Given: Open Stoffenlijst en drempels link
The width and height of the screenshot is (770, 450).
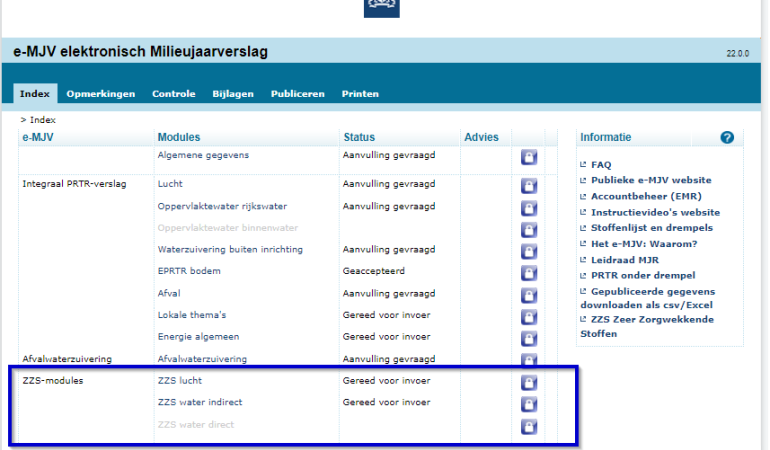Looking at the screenshot, I should click(x=652, y=228).
